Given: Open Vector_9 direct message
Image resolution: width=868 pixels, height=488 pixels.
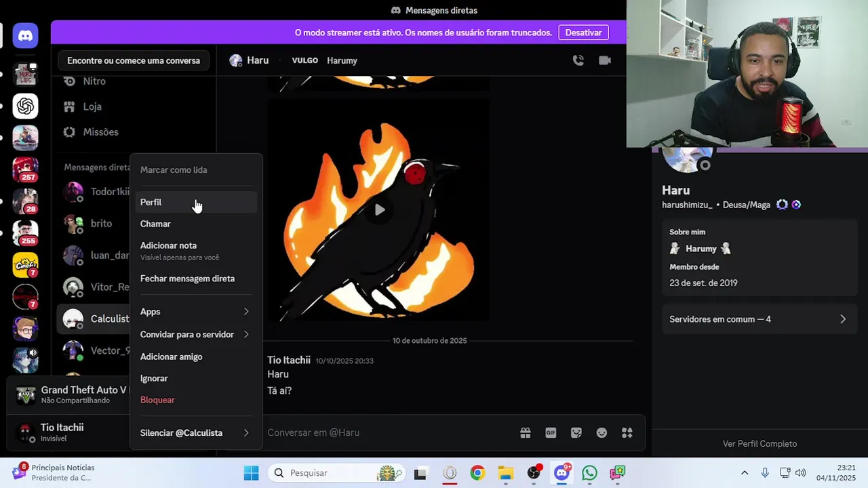Looking at the screenshot, I should click(94, 350).
